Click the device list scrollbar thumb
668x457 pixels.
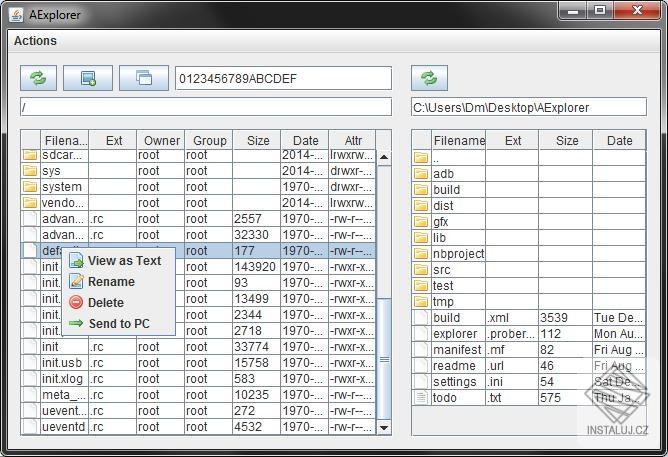point(384,359)
